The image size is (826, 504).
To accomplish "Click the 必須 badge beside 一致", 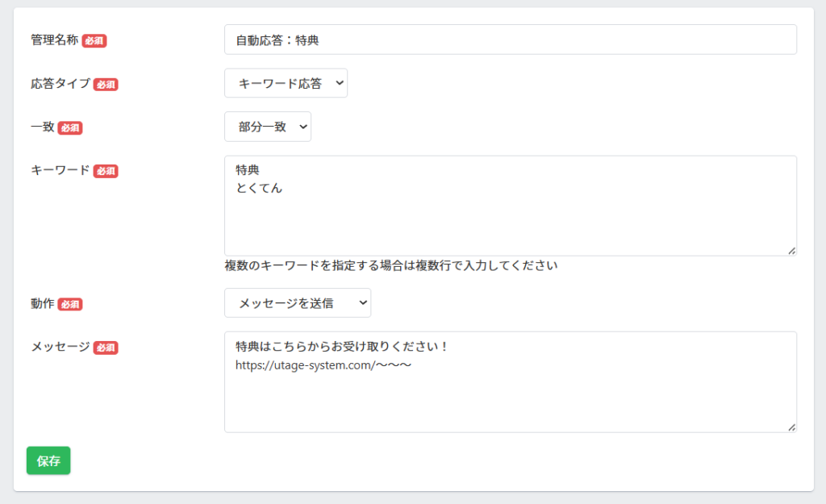I will click(70, 127).
